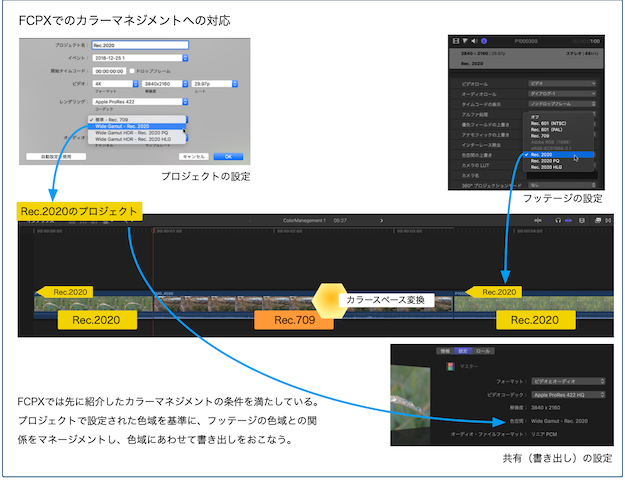Switch to the 設定 tab in share panel
This screenshot has height=481, width=625.
463,351
